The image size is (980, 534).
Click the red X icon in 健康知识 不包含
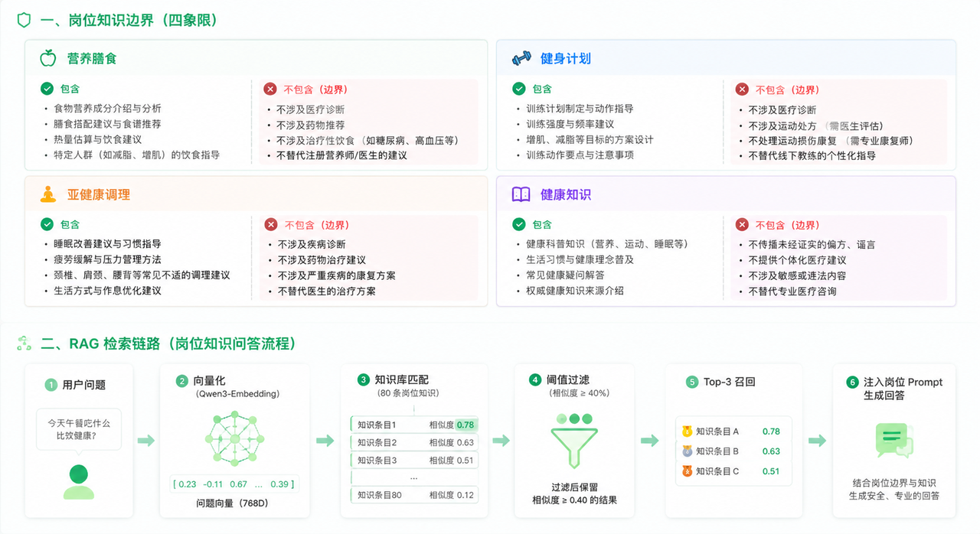click(x=742, y=225)
